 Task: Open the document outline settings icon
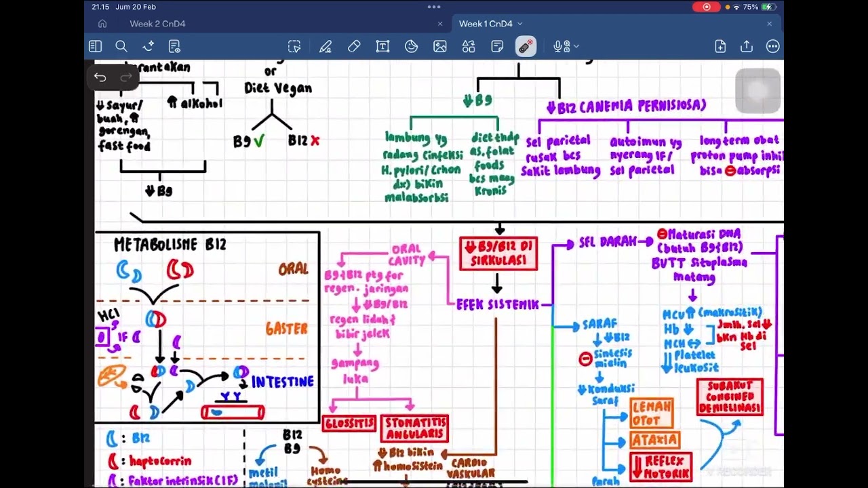coord(174,46)
